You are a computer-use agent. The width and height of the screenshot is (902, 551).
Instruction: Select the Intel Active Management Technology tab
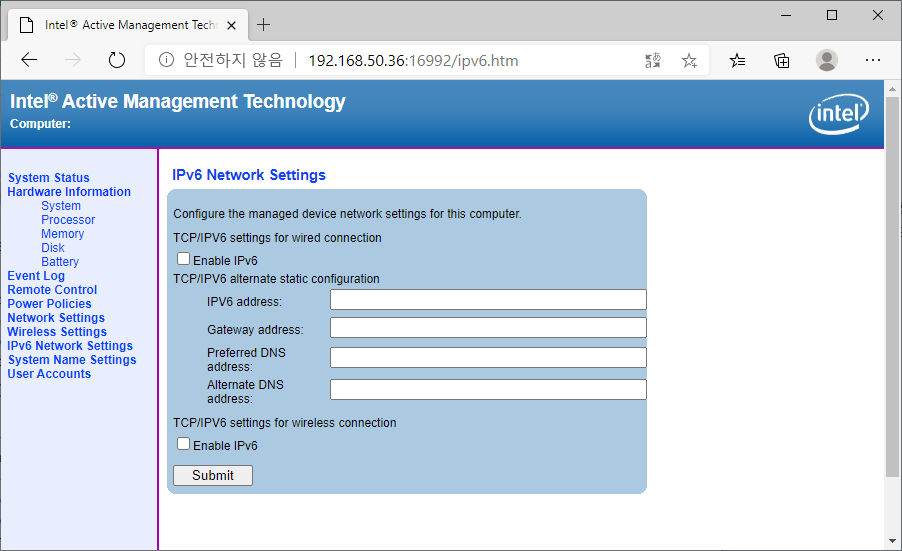[x=128, y=25]
